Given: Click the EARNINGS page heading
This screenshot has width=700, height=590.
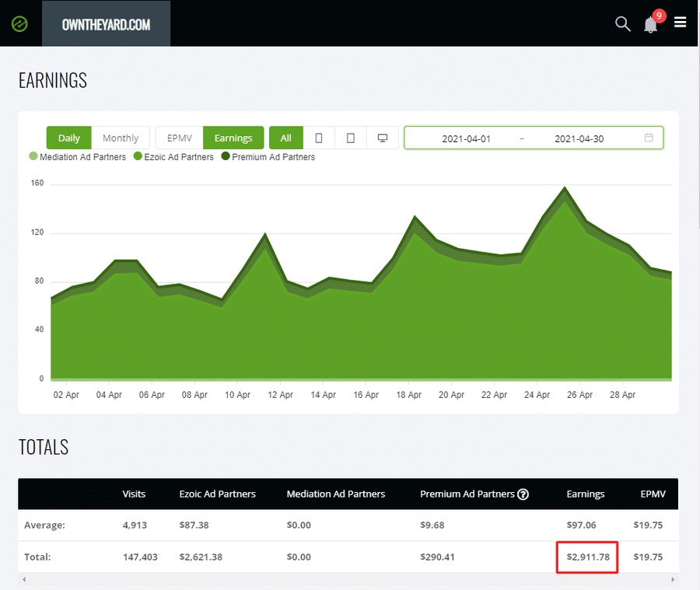Looking at the screenshot, I should pos(53,80).
